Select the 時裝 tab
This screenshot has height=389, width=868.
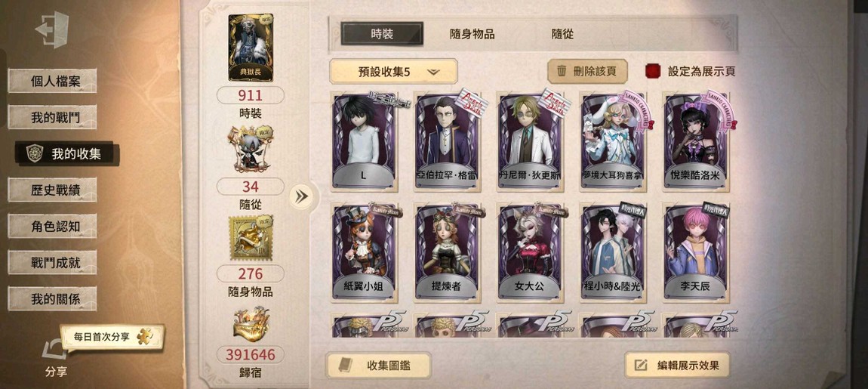[382, 34]
